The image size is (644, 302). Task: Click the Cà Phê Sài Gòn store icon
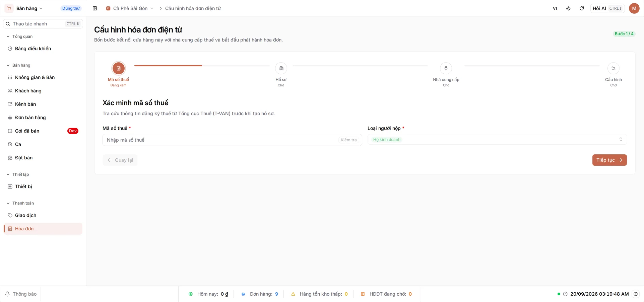[x=108, y=8]
